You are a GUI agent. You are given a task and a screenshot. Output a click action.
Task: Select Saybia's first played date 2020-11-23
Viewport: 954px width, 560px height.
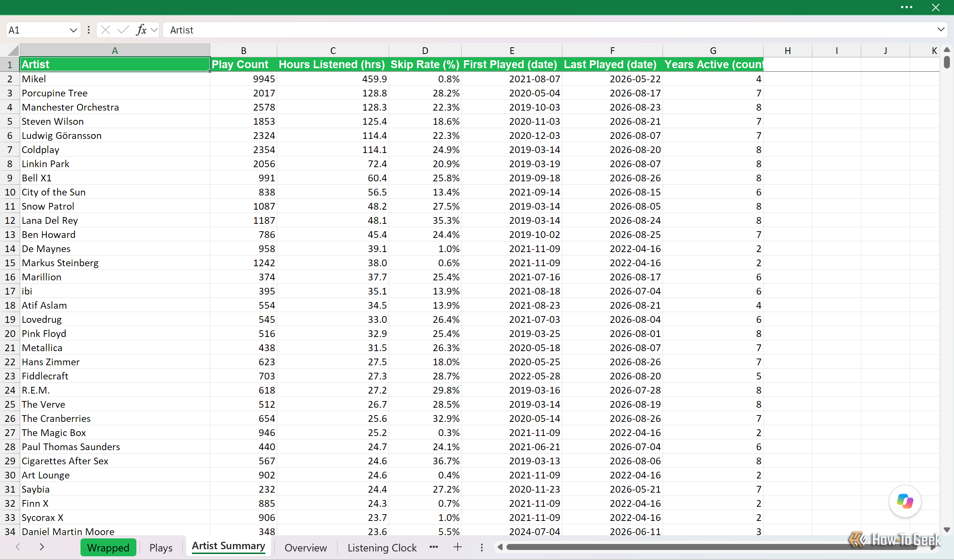pos(512,489)
